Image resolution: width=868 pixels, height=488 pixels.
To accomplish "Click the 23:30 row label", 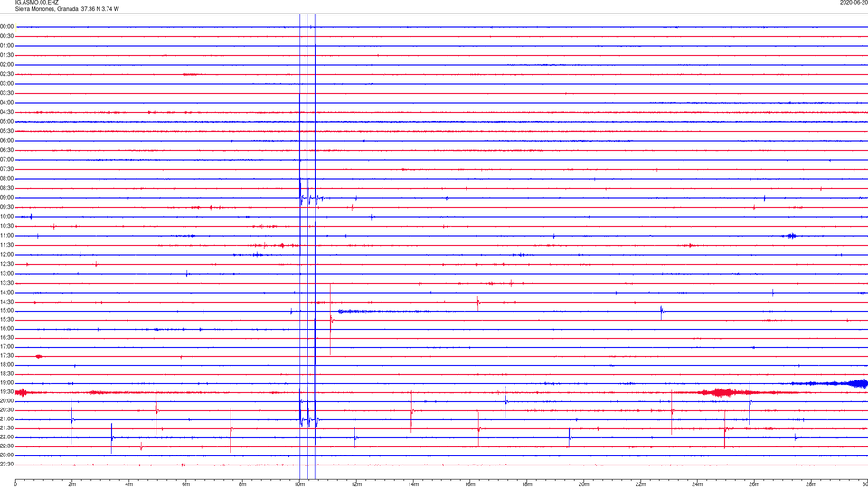I will point(7,465).
